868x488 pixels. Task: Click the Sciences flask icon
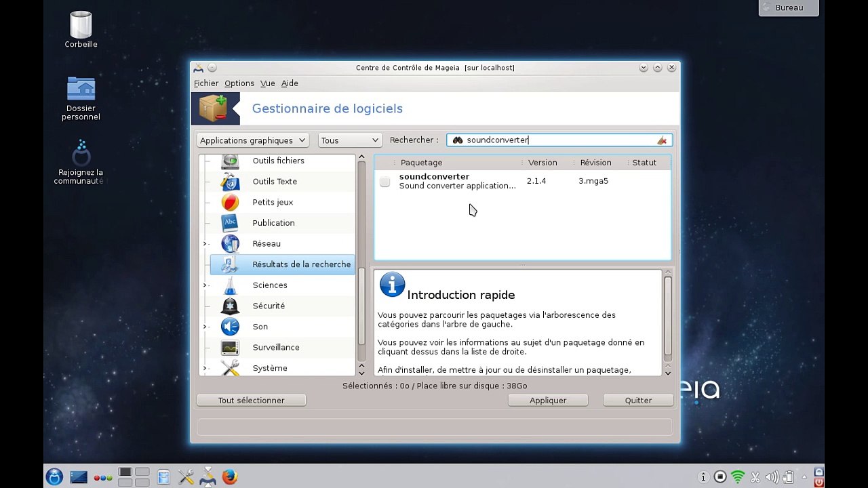click(x=230, y=285)
